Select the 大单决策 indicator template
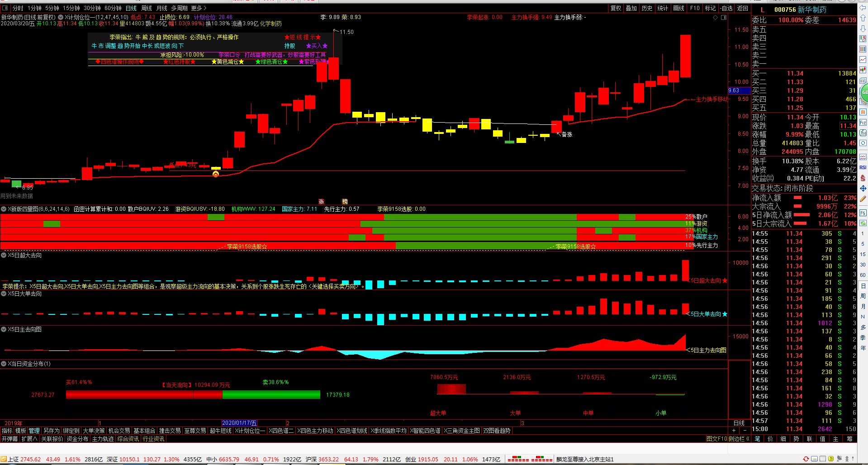 [94, 431]
